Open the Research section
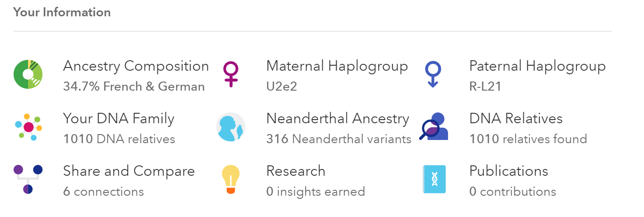 [x=296, y=171]
